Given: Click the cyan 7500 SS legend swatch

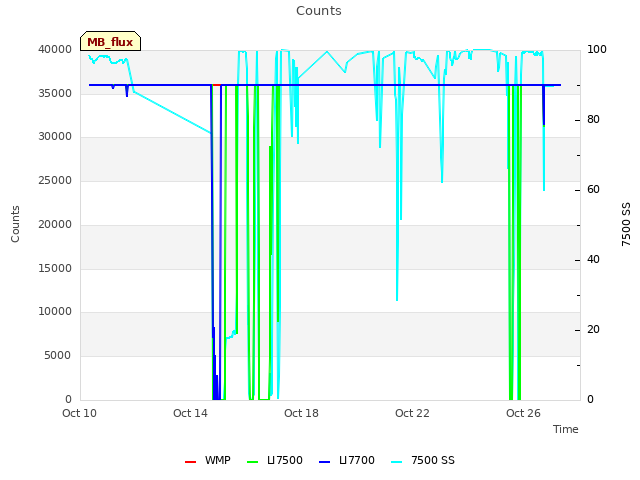Looking at the screenshot, I should [397, 462].
